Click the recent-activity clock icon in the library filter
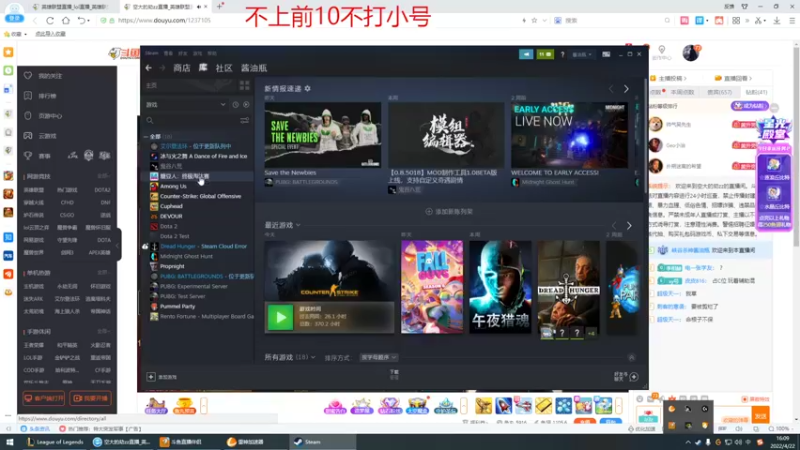Screen dimensions: 800x450 [235, 105]
